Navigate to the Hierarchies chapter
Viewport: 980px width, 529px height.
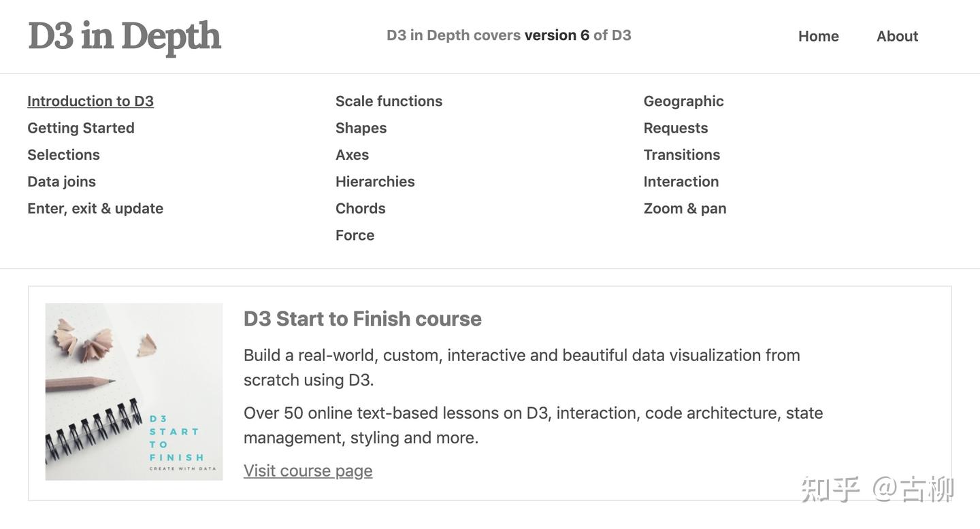(x=375, y=182)
